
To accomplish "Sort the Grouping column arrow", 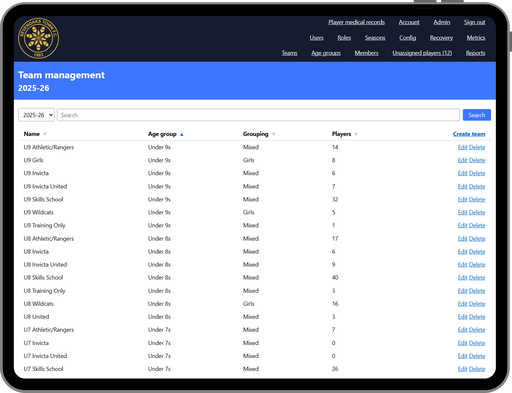I will pos(273,134).
